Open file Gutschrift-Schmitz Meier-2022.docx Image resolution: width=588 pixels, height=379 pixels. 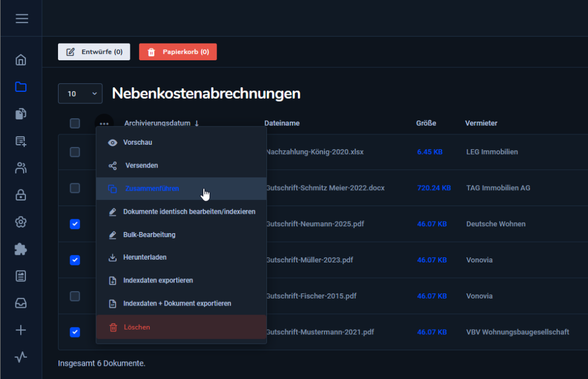(326, 188)
